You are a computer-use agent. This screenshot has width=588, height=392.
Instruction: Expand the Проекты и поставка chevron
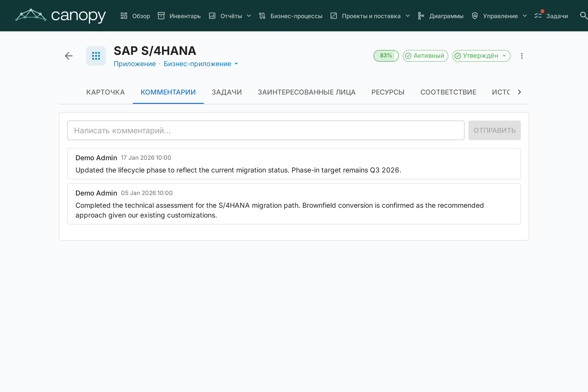pos(408,16)
